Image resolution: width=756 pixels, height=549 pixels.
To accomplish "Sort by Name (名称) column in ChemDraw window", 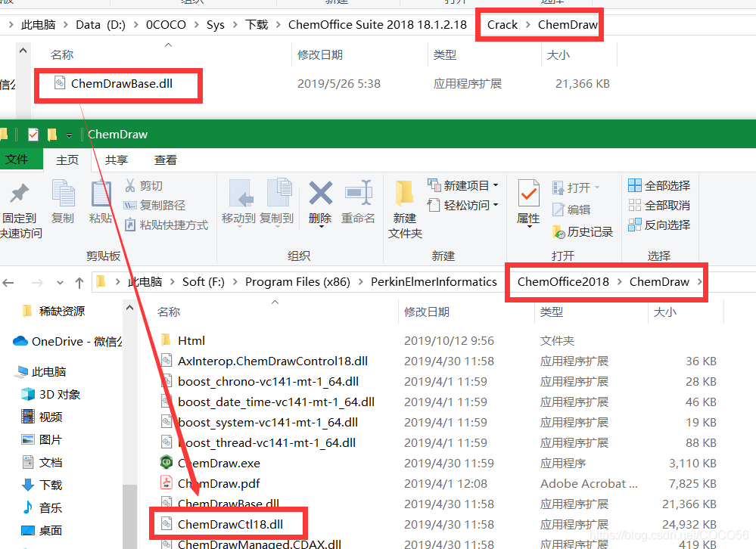I will 169,312.
